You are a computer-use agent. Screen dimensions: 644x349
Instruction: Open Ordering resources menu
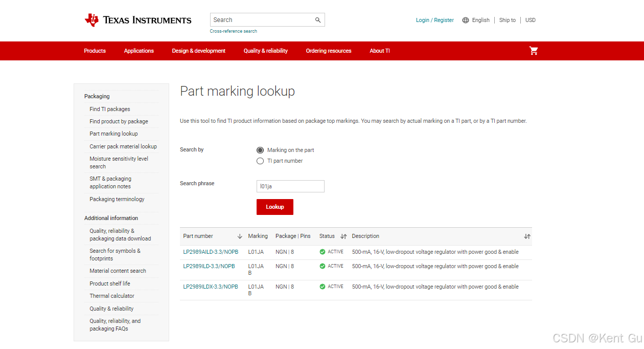click(x=329, y=51)
